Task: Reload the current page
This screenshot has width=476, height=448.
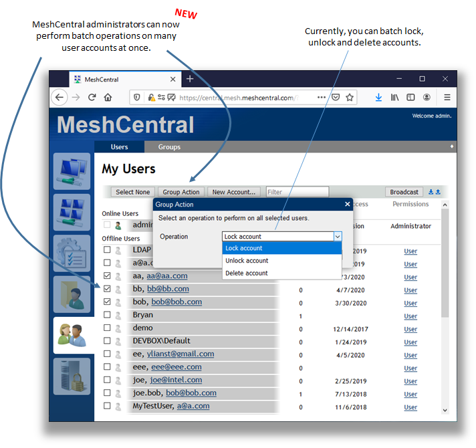Action: click(x=92, y=98)
